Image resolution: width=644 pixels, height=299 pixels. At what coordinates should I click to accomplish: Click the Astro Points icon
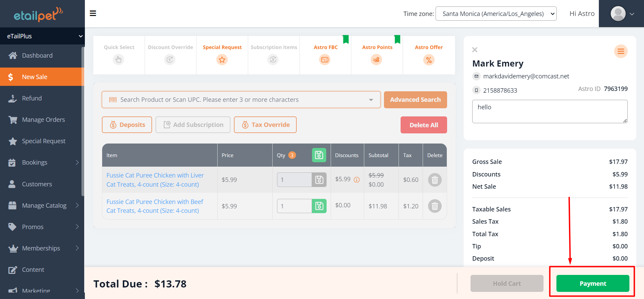376,60
